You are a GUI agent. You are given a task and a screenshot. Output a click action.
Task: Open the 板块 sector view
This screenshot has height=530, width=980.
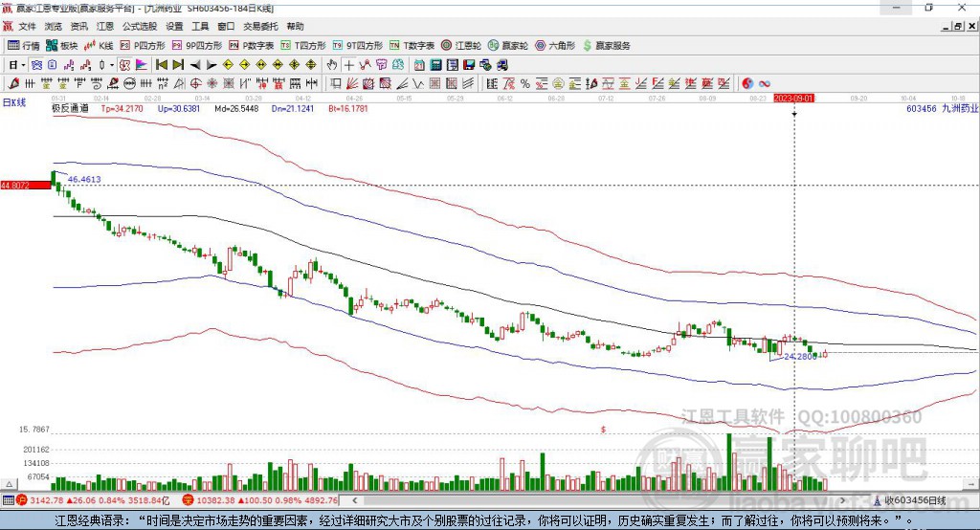coord(61,46)
